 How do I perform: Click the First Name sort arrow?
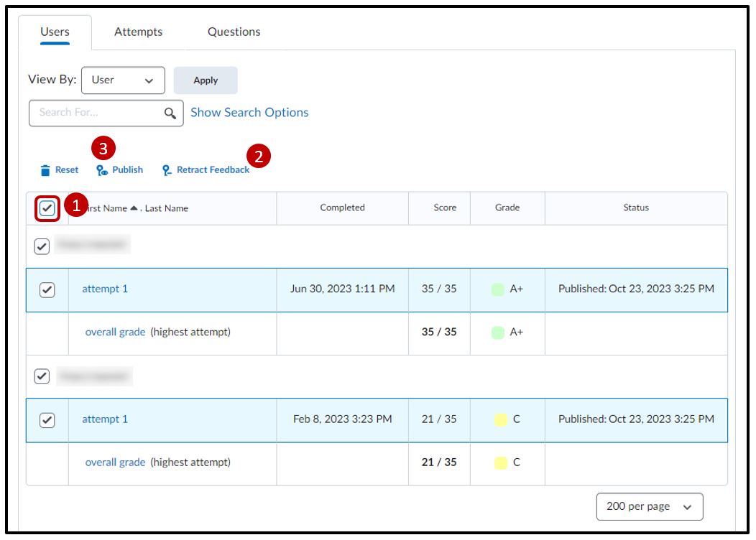(134, 208)
